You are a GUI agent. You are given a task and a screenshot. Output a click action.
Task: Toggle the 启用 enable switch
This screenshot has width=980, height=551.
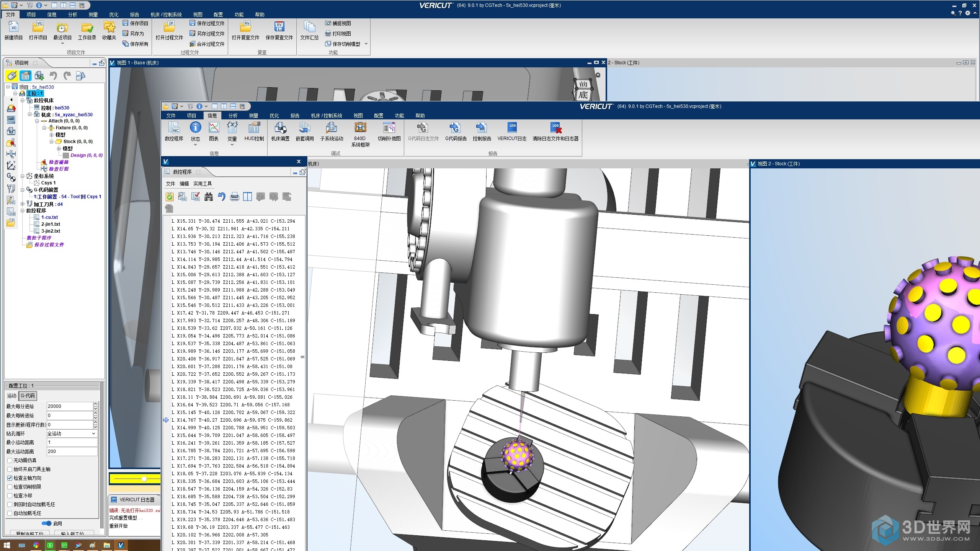click(47, 523)
